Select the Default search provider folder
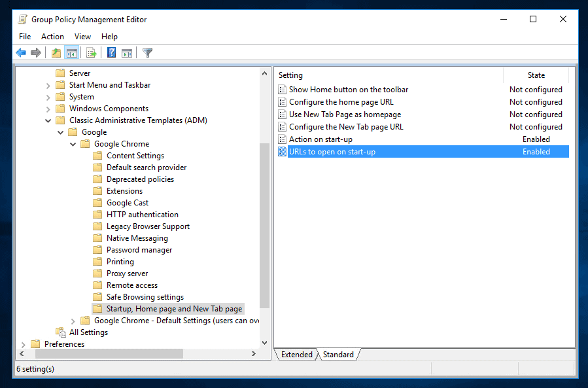This screenshot has width=588, height=388. click(147, 168)
